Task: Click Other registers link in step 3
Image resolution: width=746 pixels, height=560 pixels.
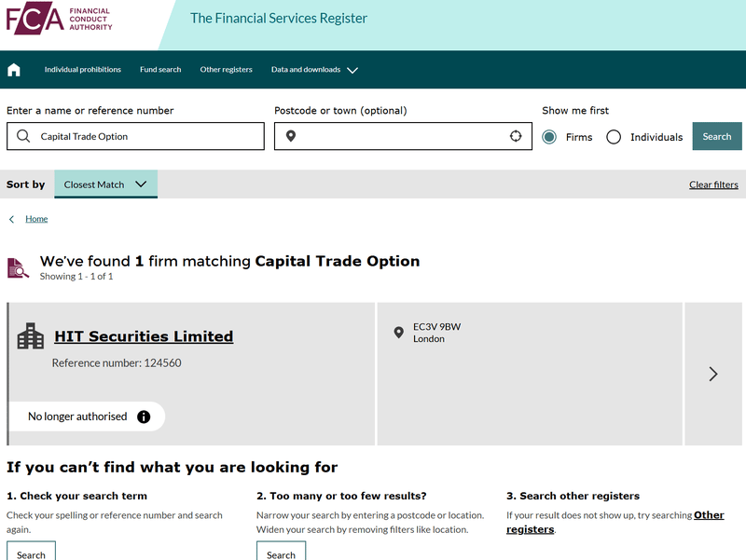Action: coord(615,522)
